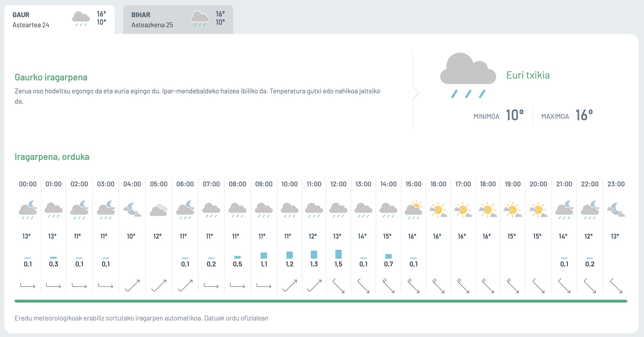
Task: Click the 12:00 precipitation bar 1,5
Action: 338,254
